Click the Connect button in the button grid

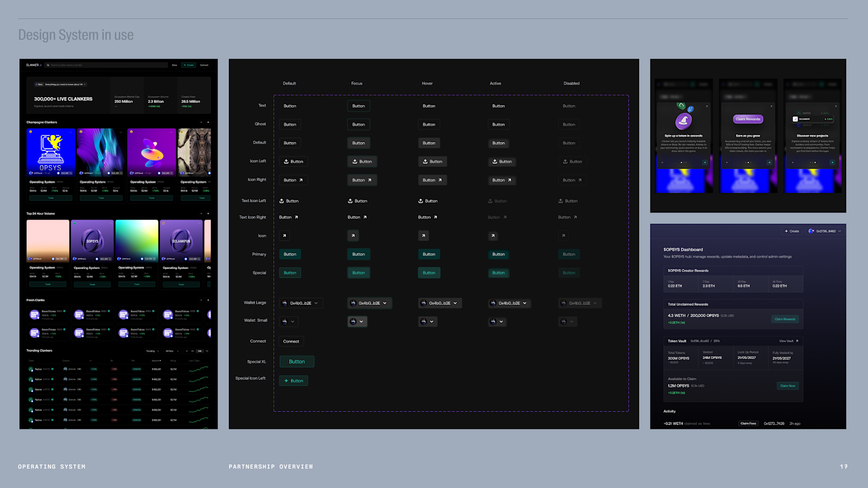click(x=291, y=342)
